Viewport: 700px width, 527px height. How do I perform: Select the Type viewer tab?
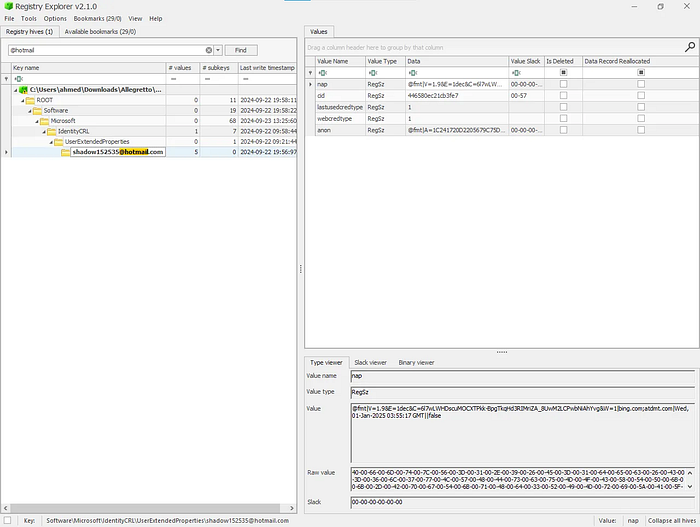[x=326, y=363]
